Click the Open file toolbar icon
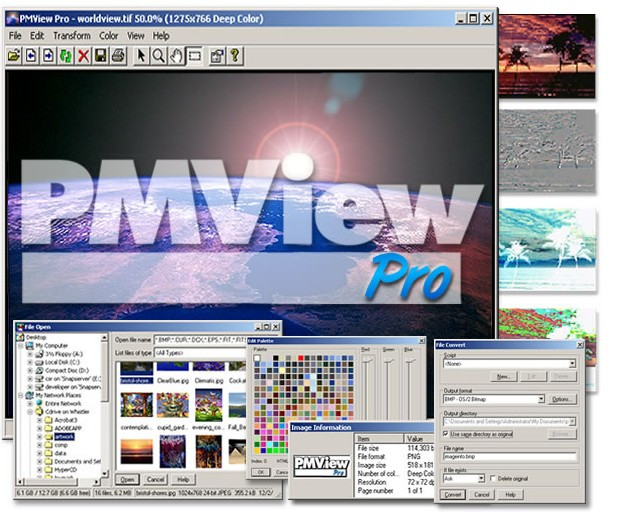The image size is (631, 515). point(14,56)
